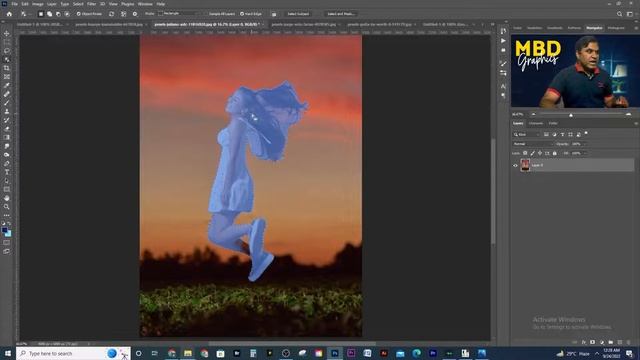The width and height of the screenshot is (640, 360).
Task: Choose New selection mode button
Action: pyautogui.click(x=40, y=14)
